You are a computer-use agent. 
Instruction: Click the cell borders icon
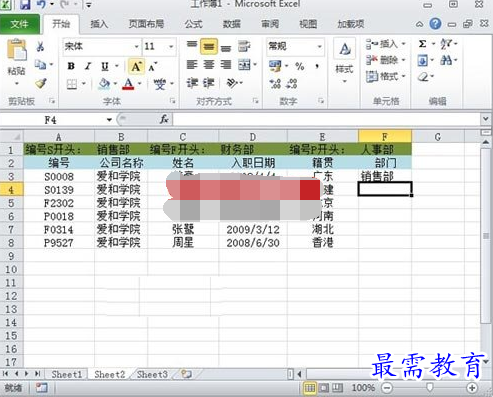(72, 84)
